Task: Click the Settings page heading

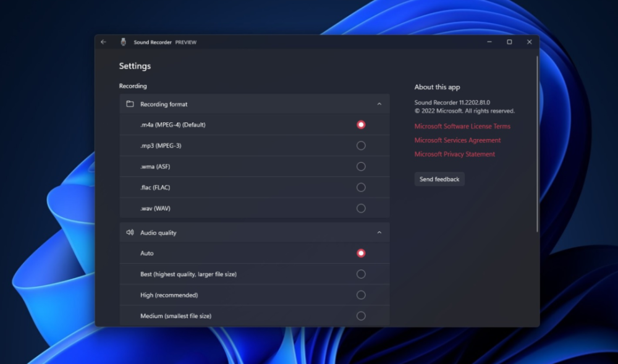Action: coord(135,66)
